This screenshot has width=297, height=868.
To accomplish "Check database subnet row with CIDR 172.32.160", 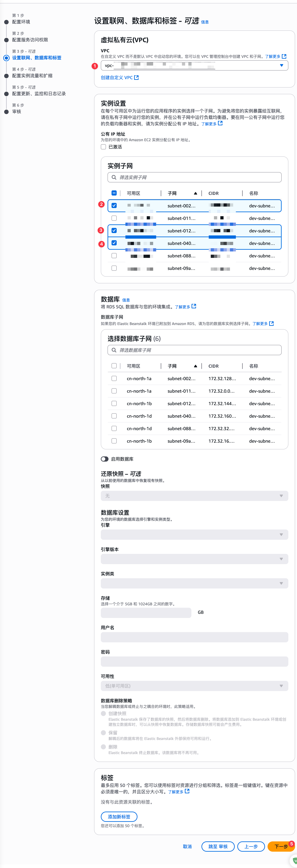I will [x=114, y=416].
